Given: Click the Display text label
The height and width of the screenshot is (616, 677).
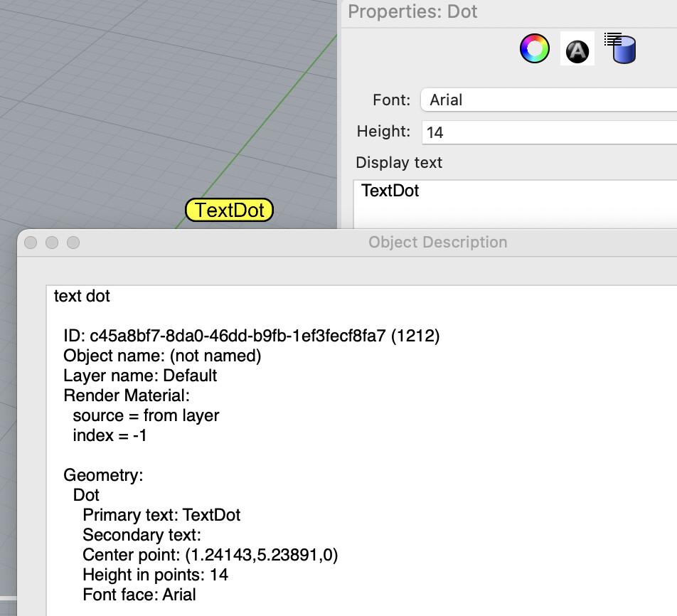Looking at the screenshot, I should pos(399,162).
